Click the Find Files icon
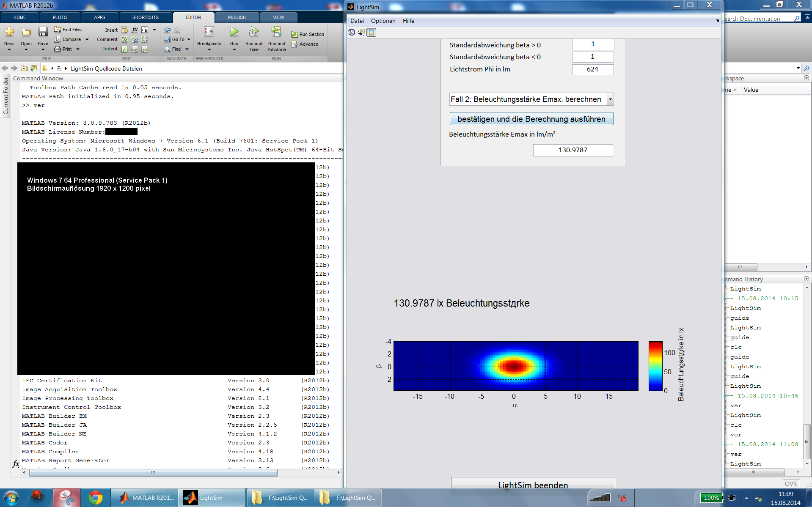The image size is (812, 507). (58, 30)
